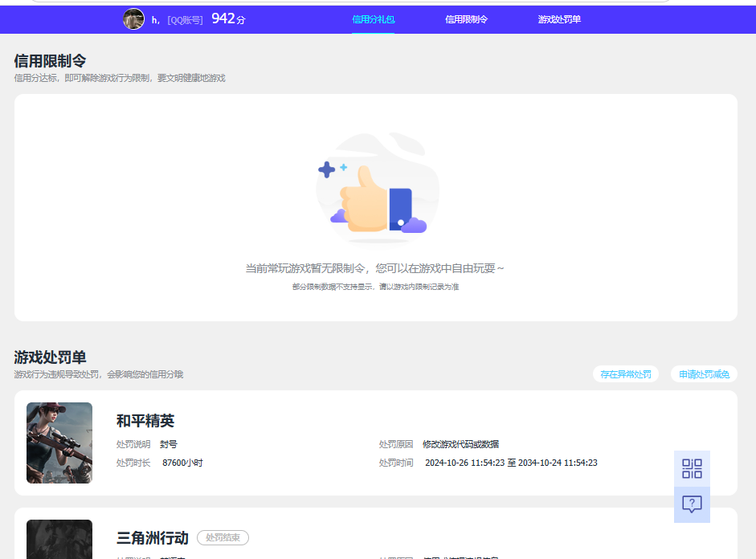Click the user avatar in header

tap(133, 19)
